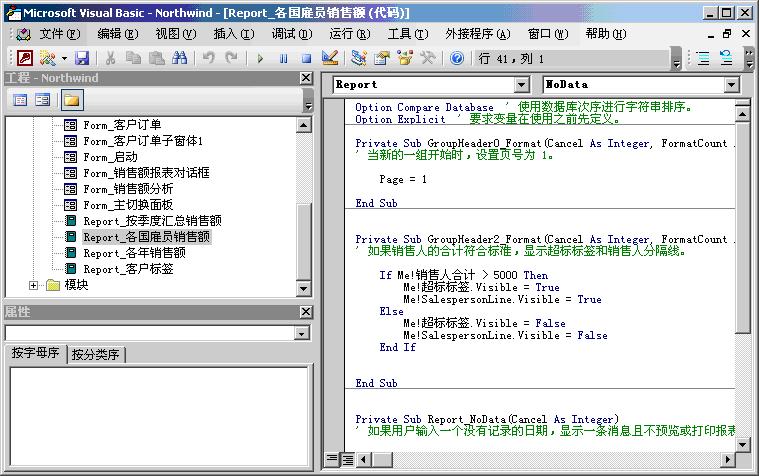Toggle Design Mode icon
Screen dimensions: 759x476
tap(330, 58)
